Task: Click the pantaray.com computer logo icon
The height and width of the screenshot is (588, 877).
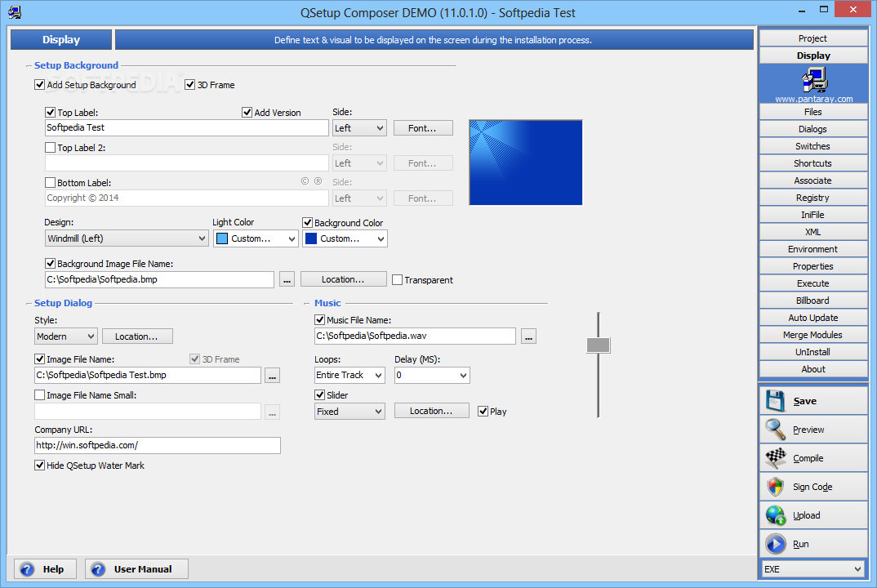Action: (x=814, y=80)
